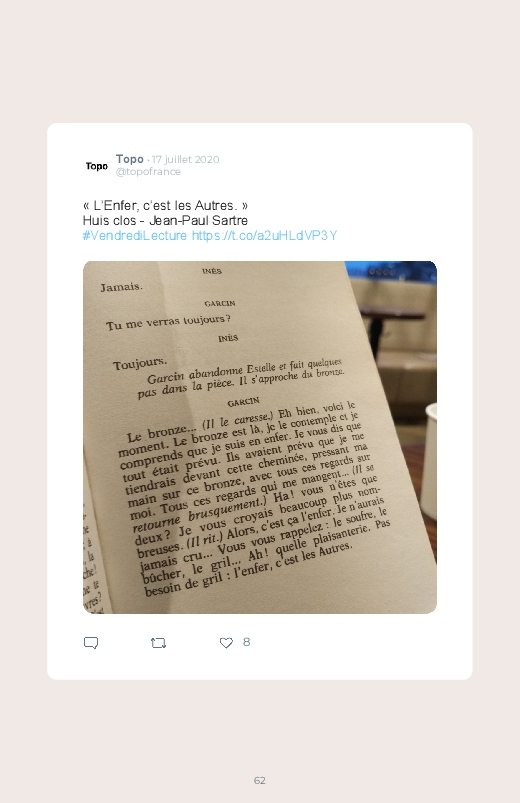520x803 pixels.
Task: Click the word Toujours in the photo
Action: tap(140, 363)
